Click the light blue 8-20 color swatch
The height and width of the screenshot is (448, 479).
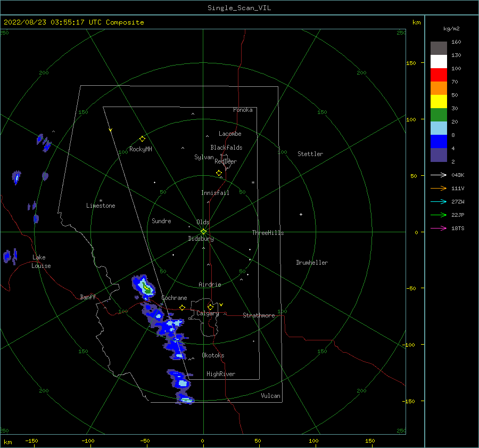click(439, 128)
